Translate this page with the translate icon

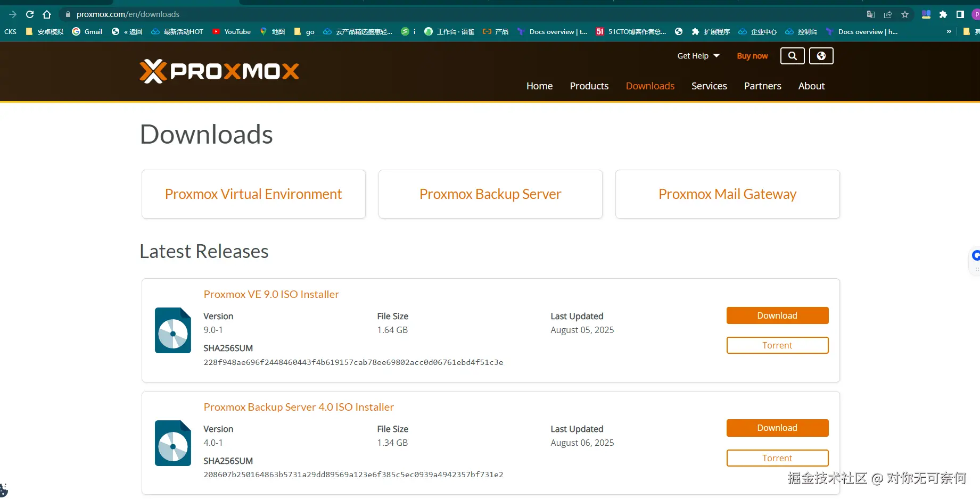[x=871, y=14]
